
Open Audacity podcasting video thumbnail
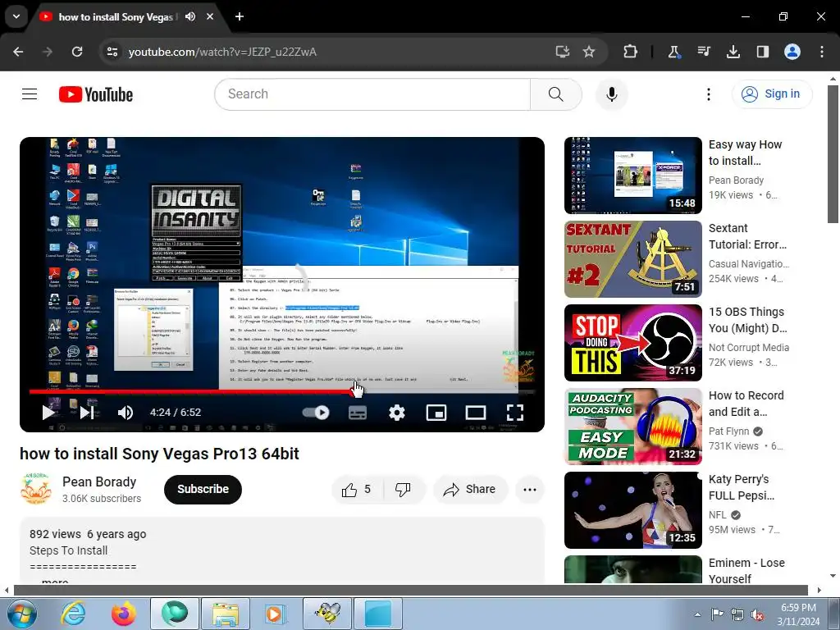[x=632, y=426]
